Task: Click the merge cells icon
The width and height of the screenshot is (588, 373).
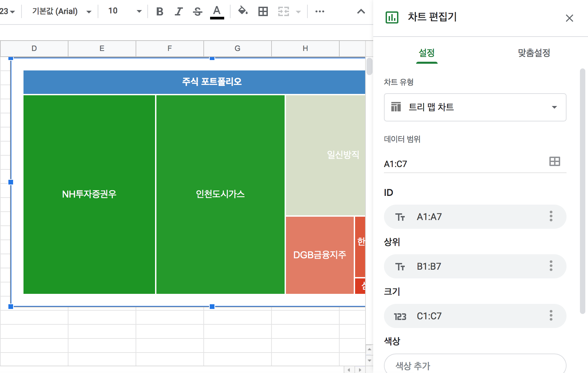Action: tap(284, 11)
